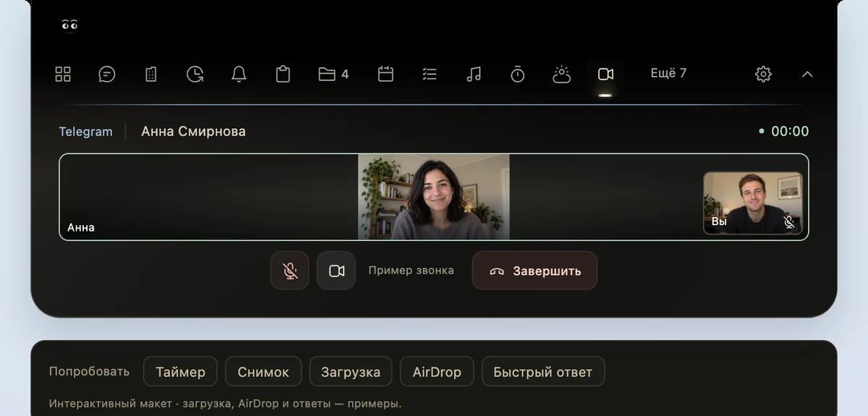
Task: Try the AirDrop demo button
Action: click(437, 372)
